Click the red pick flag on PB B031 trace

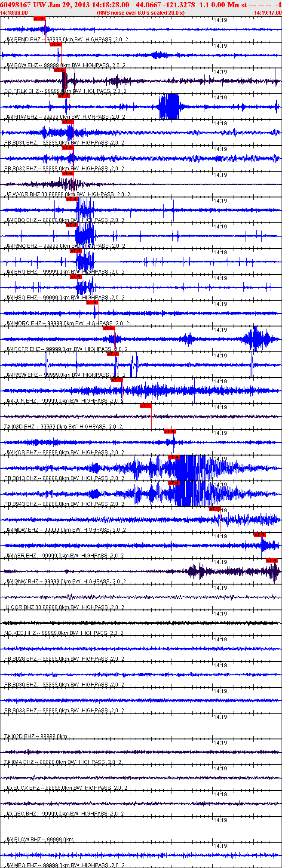pos(68,122)
